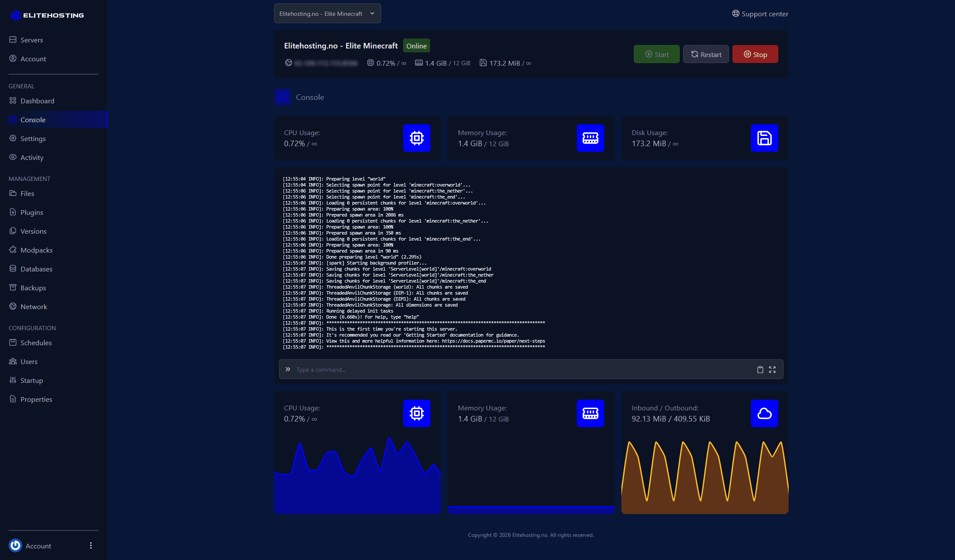Click the Inbound/Outbound cloud icon
This screenshot has height=560, width=955.
[765, 413]
